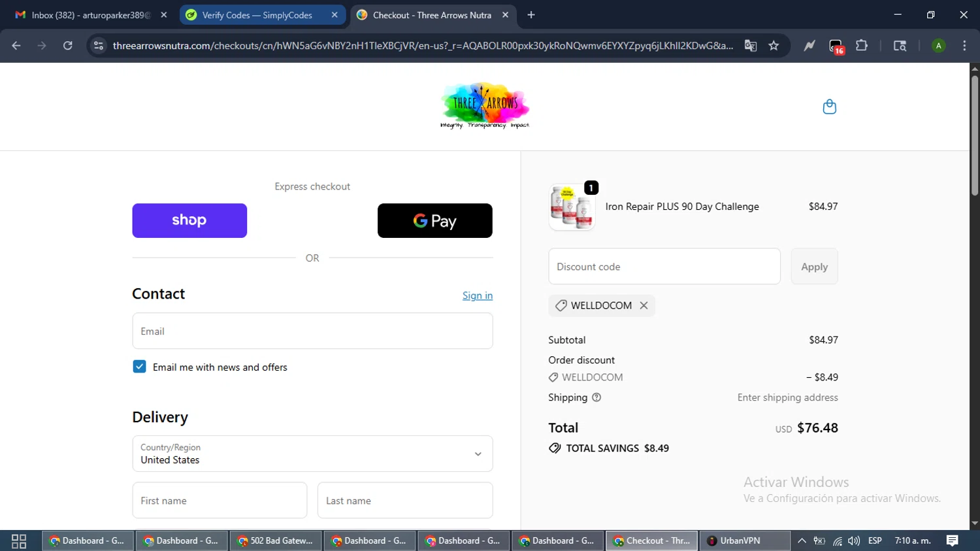Image resolution: width=980 pixels, height=551 pixels.
Task: Click the battery status tray icon
Action: tap(819, 541)
